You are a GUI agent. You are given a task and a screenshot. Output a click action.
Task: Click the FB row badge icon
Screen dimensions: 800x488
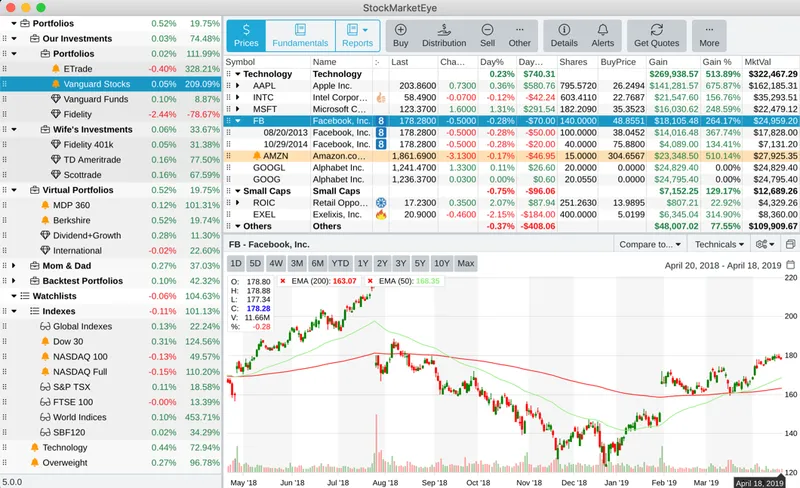coord(381,121)
